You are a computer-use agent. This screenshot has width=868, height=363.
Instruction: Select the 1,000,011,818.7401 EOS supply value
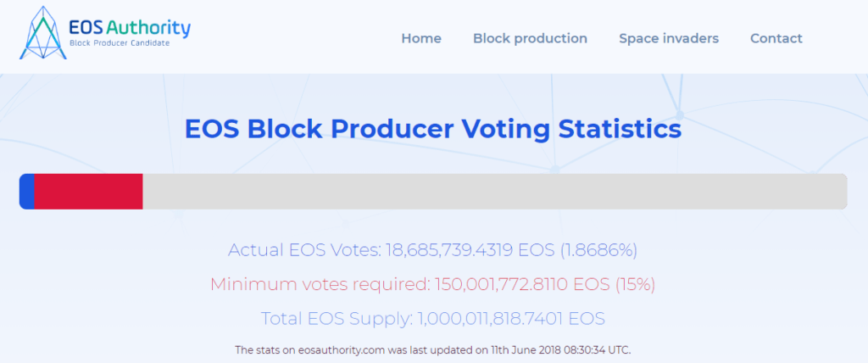(x=511, y=319)
